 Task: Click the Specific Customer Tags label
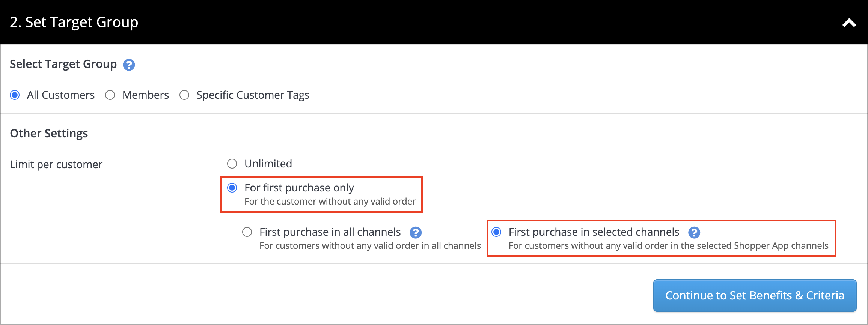click(253, 95)
